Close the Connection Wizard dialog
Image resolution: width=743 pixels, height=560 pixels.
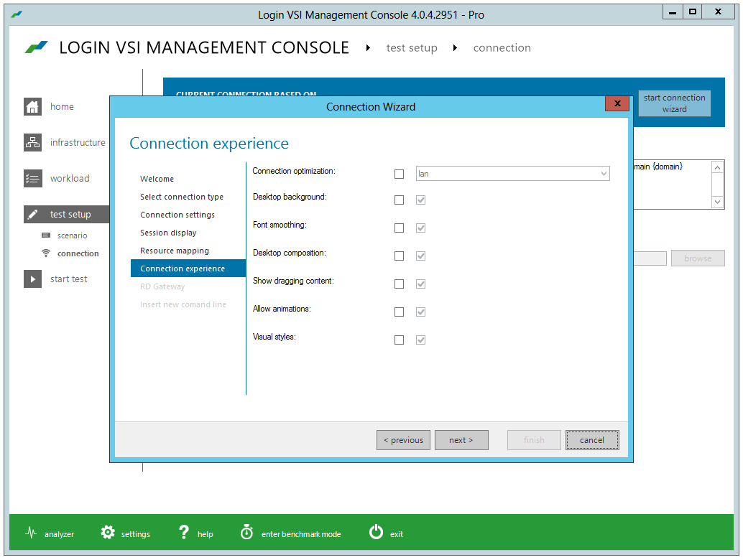tap(617, 103)
